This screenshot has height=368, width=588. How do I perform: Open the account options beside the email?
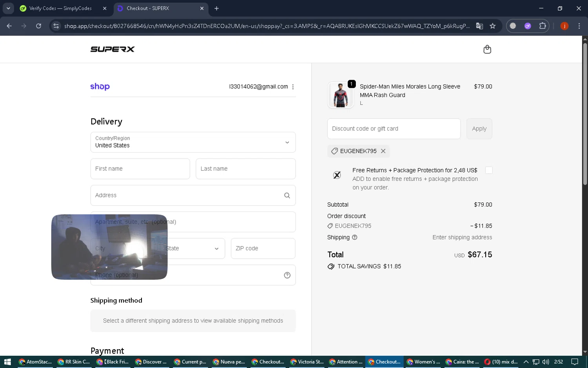tap(293, 87)
